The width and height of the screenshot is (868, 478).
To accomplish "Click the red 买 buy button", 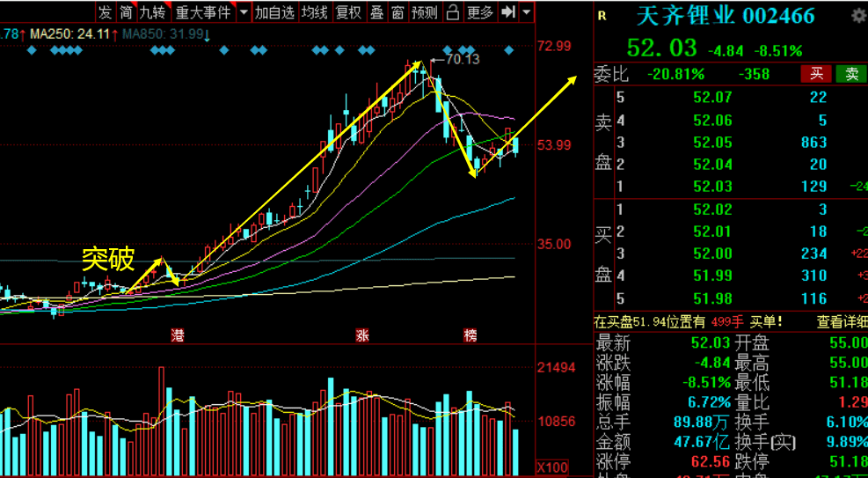I will pyautogui.click(x=816, y=73).
